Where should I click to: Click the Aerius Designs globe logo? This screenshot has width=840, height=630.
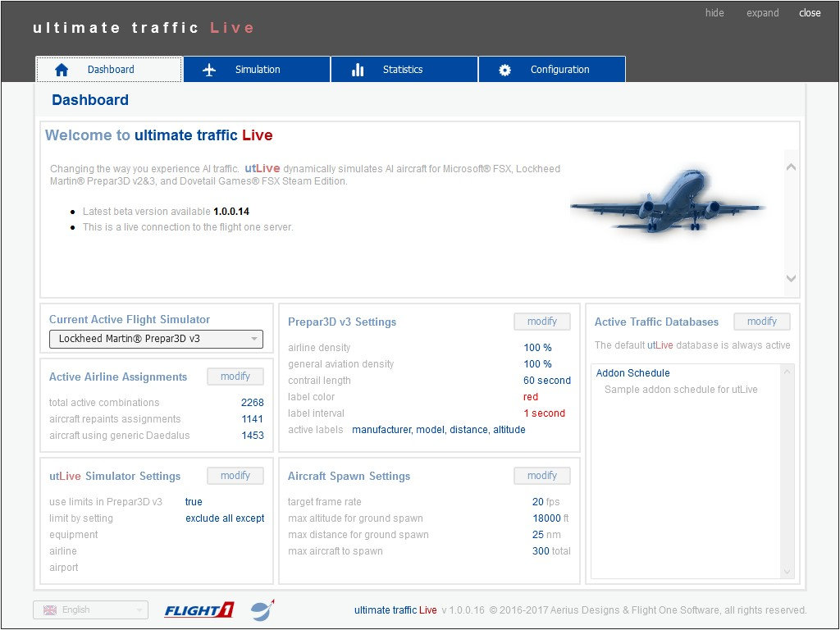pyautogui.click(x=262, y=610)
